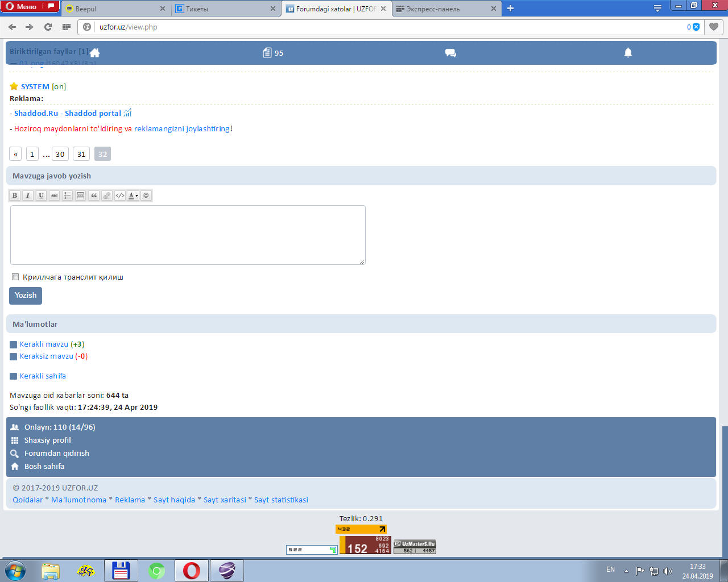
Task: Open the smiley emoticon picker
Action: tap(146, 196)
